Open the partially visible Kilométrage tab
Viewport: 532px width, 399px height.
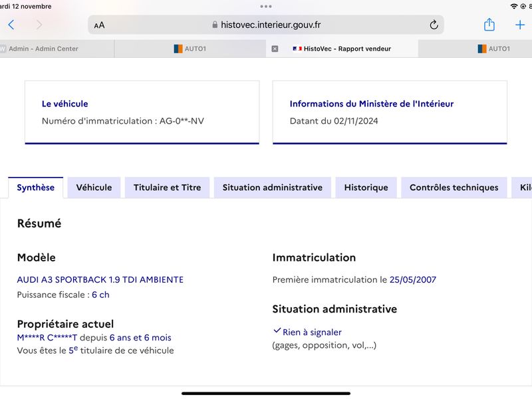(522, 188)
